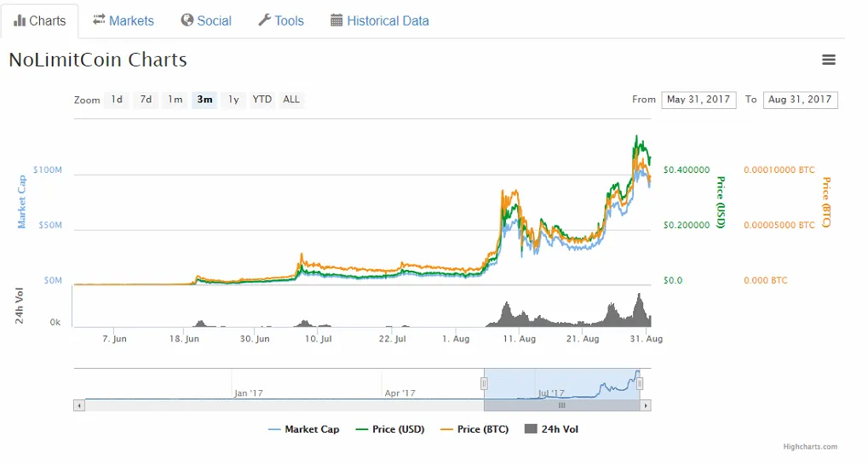Click the To date field Aug 31, 2017
The width and height of the screenshot is (868, 465).
coord(800,100)
